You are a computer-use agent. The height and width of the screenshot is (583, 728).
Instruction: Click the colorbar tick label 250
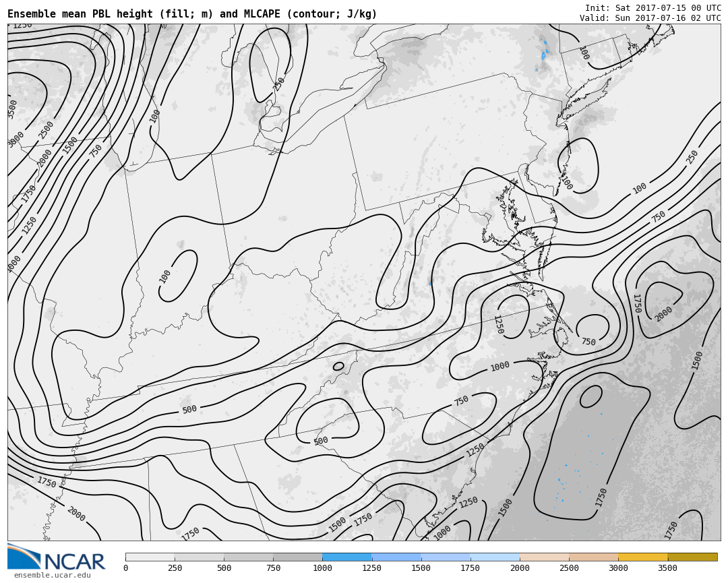point(175,567)
